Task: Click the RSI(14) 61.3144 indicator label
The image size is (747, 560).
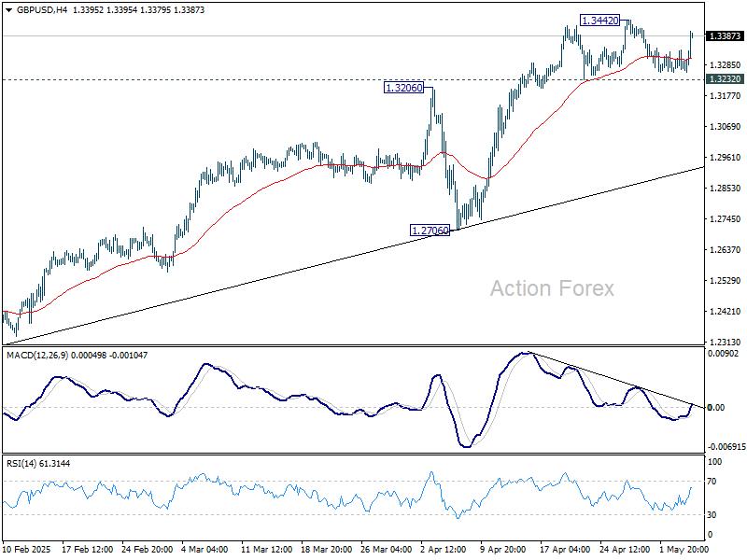Action: click(38, 463)
